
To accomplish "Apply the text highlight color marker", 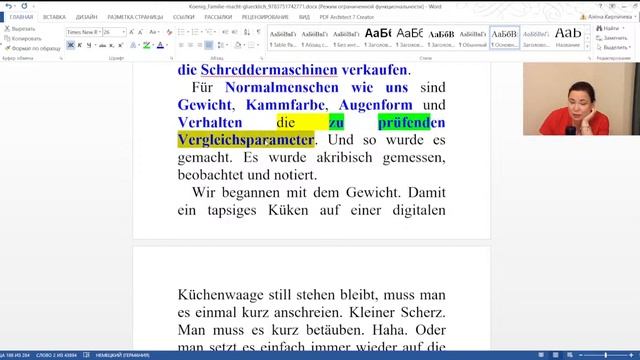I will [x=146, y=45].
